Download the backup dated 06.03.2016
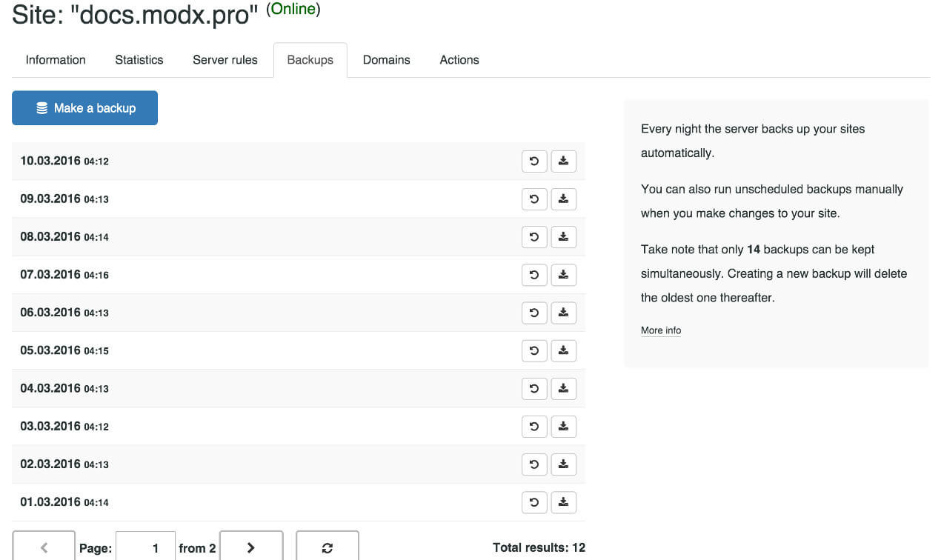Image resolution: width=944 pixels, height=560 pixels. (563, 313)
